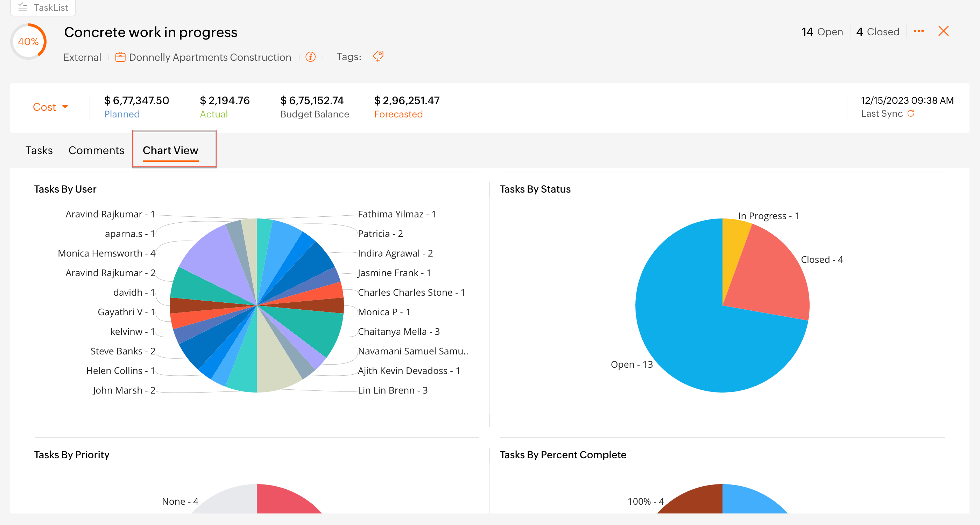Open the Comments tab
Screen dimensions: 980x525
(x=96, y=150)
